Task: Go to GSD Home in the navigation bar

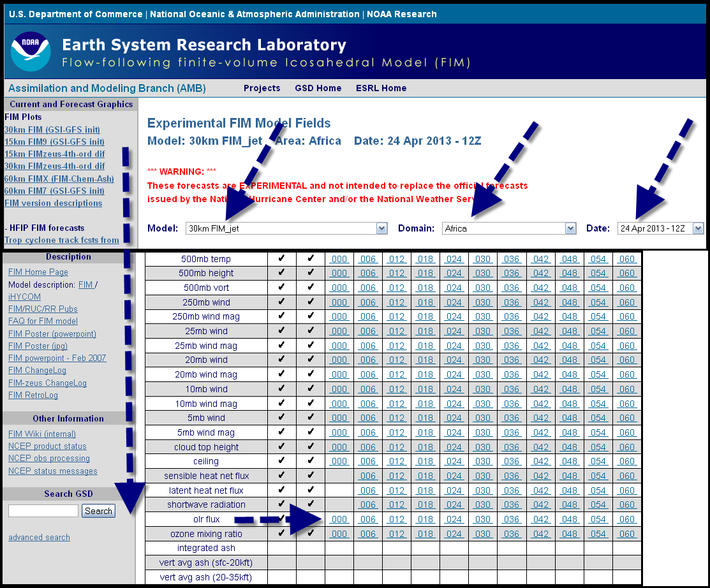Action: (x=318, y=88)
